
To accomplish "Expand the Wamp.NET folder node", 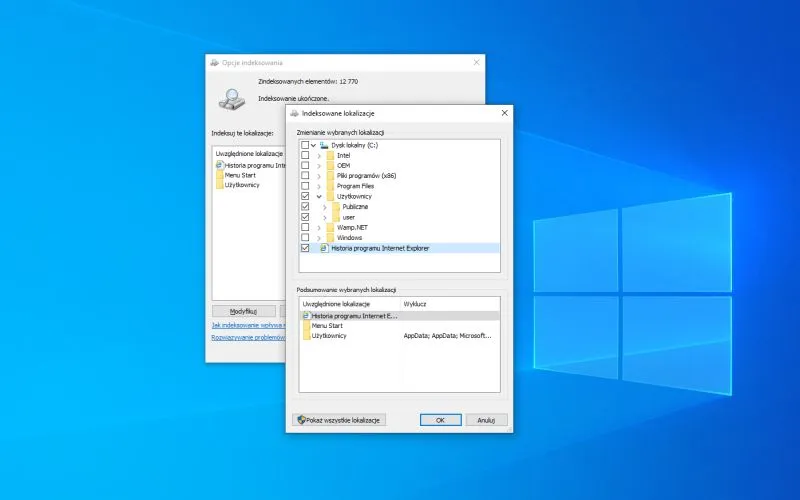I will [319, 228].
